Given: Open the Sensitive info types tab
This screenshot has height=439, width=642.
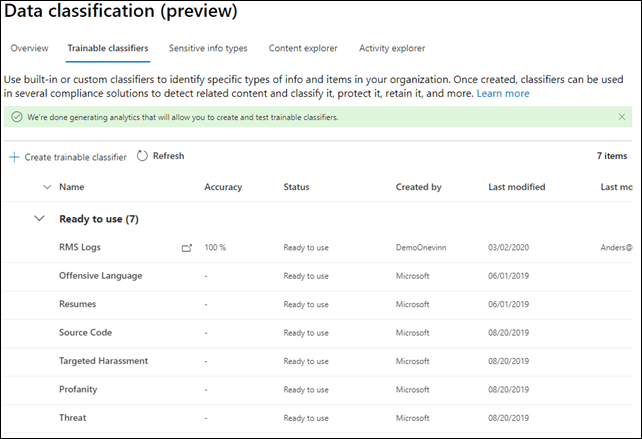Looking at the screenshot, I should [x=210, y=48].
